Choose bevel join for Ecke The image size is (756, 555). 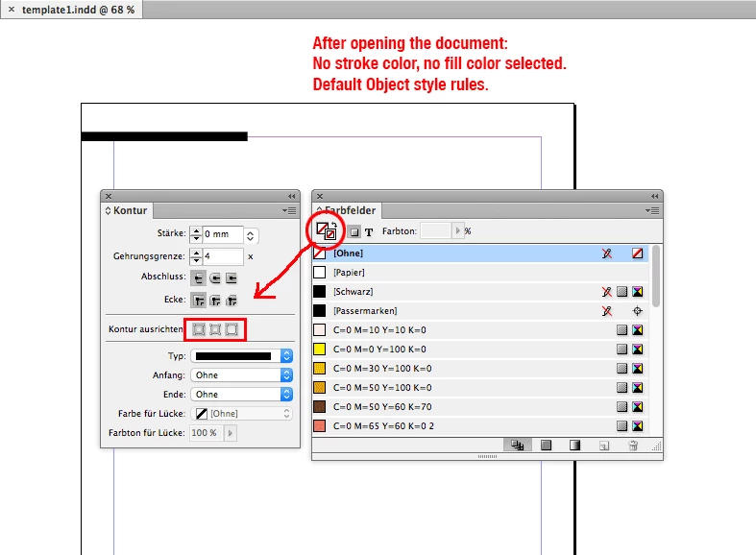(232, 301)
